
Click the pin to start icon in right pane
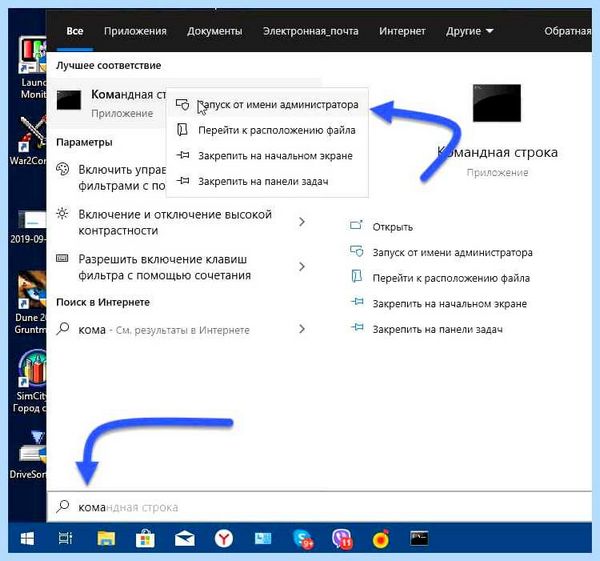pos(357,302)
